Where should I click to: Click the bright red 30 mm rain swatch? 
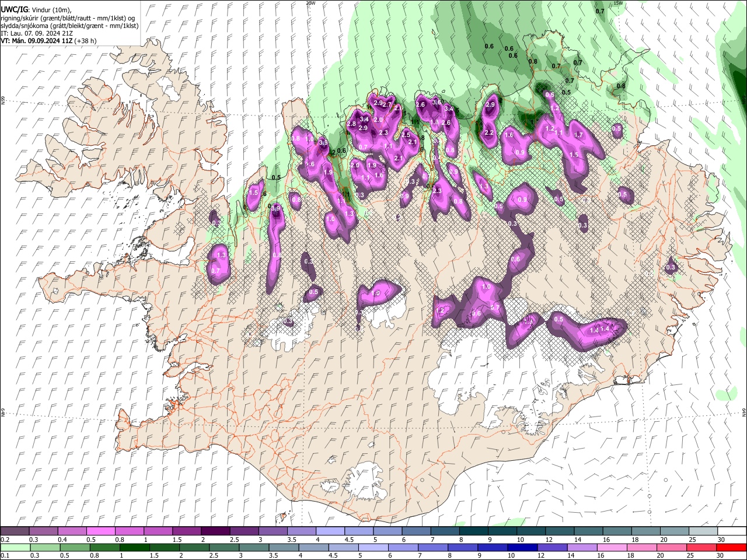731,547
